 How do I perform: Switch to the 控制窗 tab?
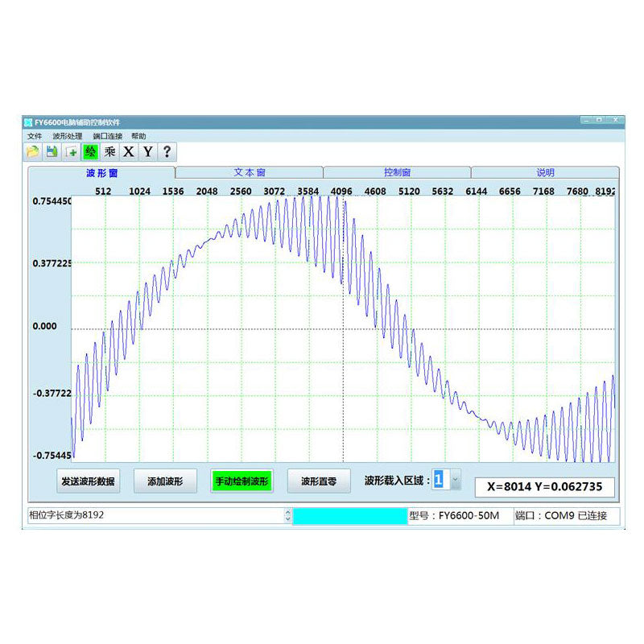[x=397, y=172]
